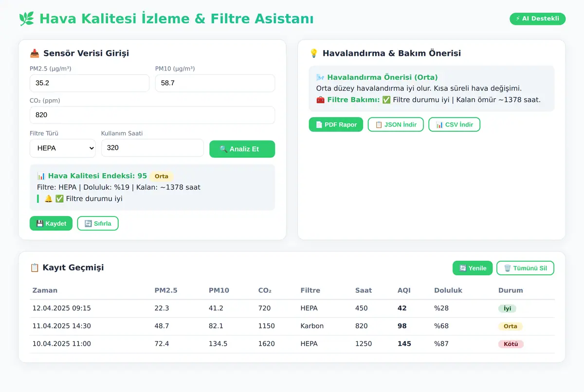Screen dimensions: 584x392
Task: Click the wind icon beside Havalandırma Önerisi
Action: [320, 77]
